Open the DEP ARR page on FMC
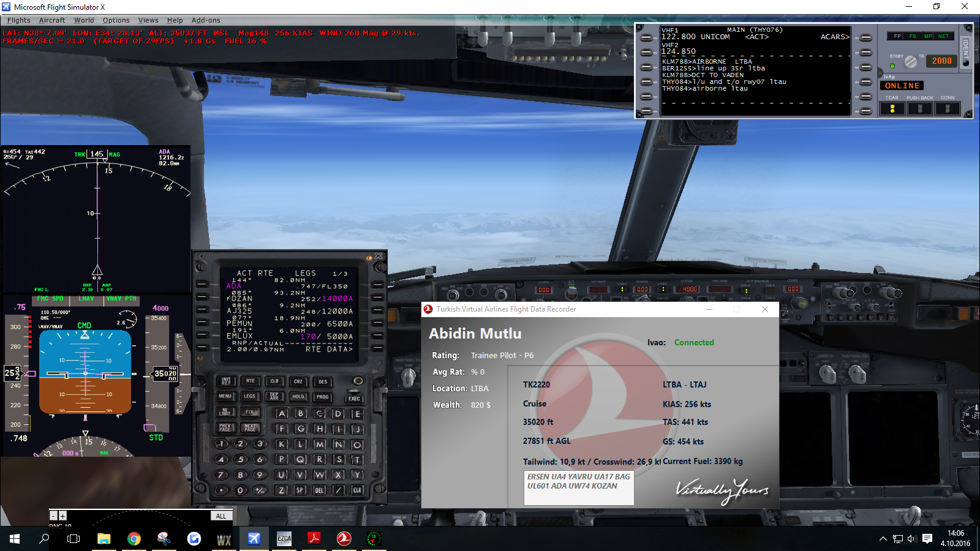 tap(274, 396)
